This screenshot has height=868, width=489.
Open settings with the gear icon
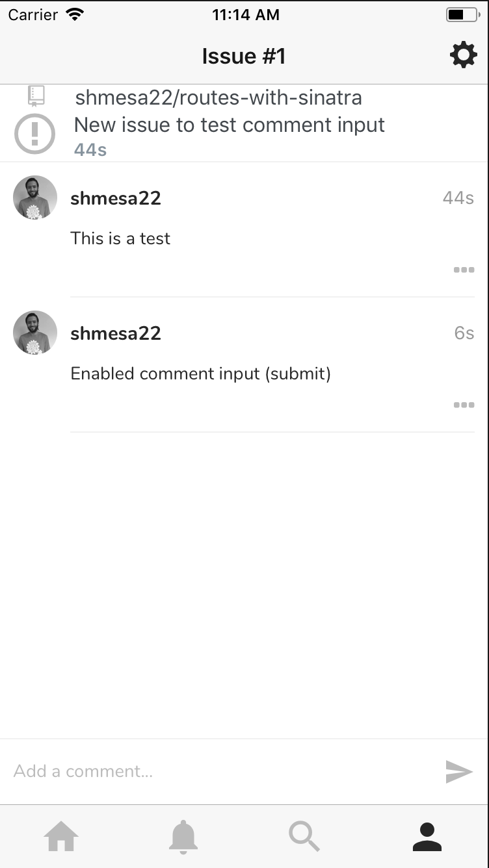point(463,56)
